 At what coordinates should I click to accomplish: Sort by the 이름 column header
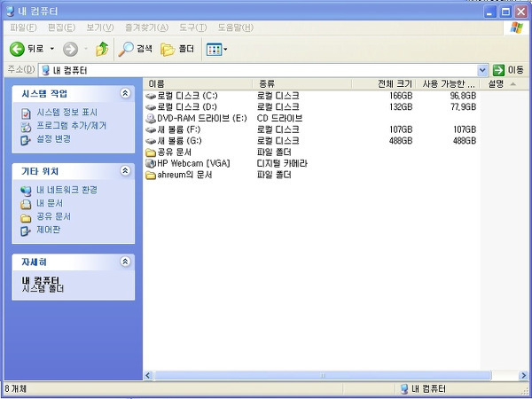point(198,84)
